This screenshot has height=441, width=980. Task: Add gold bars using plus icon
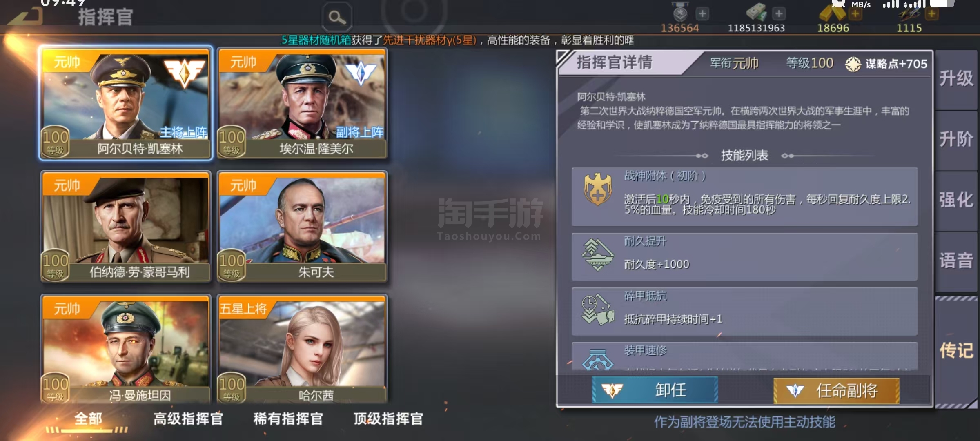click(855, 14)
